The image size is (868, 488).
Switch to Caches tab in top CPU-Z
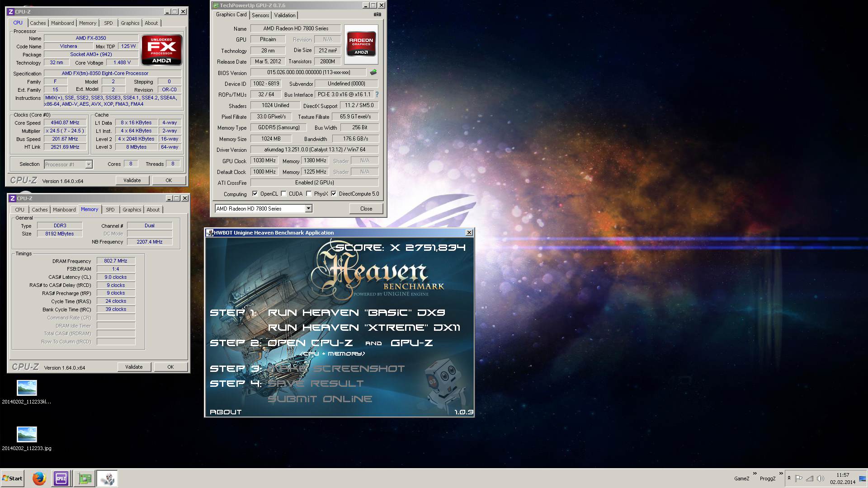pyautogui.click(x=38, y=23)
